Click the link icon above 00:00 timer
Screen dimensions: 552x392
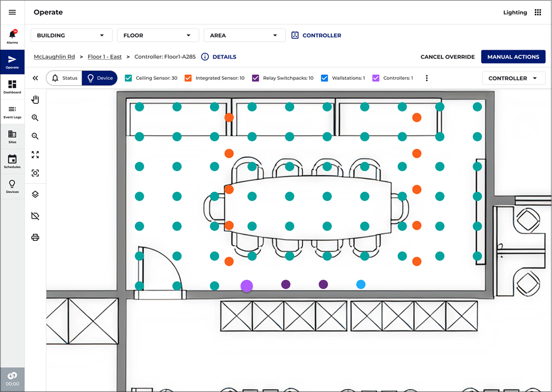click(12, 375)
